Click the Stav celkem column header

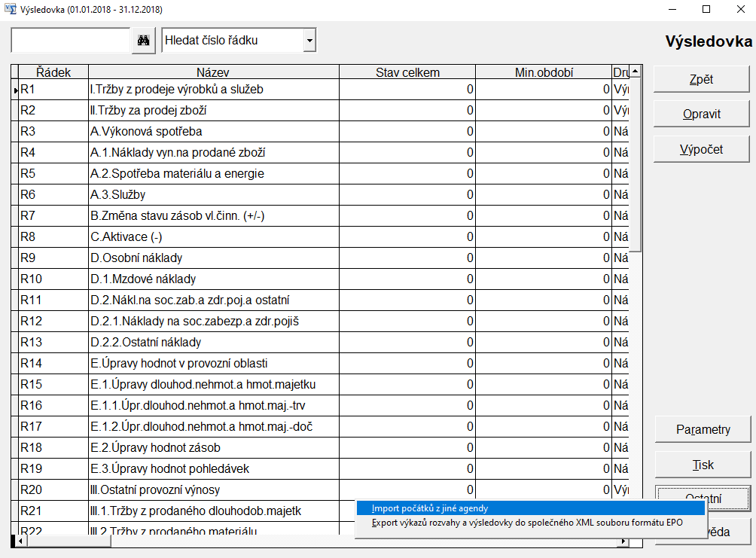[x=407, y=72]
